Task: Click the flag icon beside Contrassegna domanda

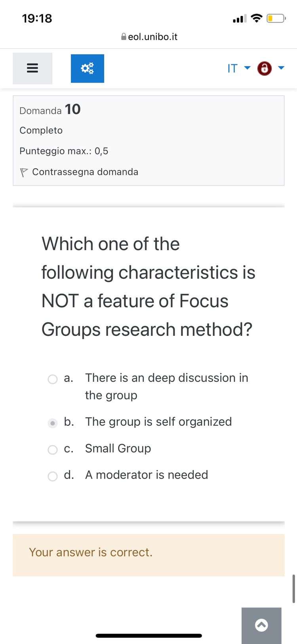Action: (24, 172)
